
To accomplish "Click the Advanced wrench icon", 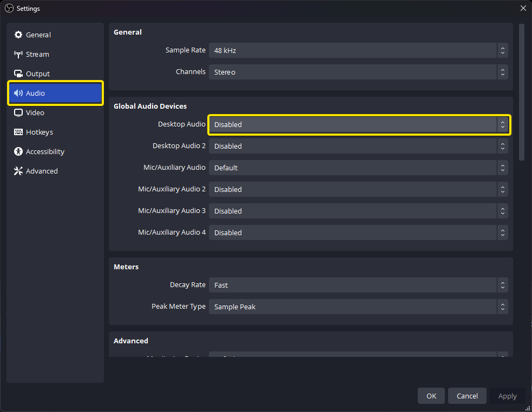I will [x=18, y=171].
